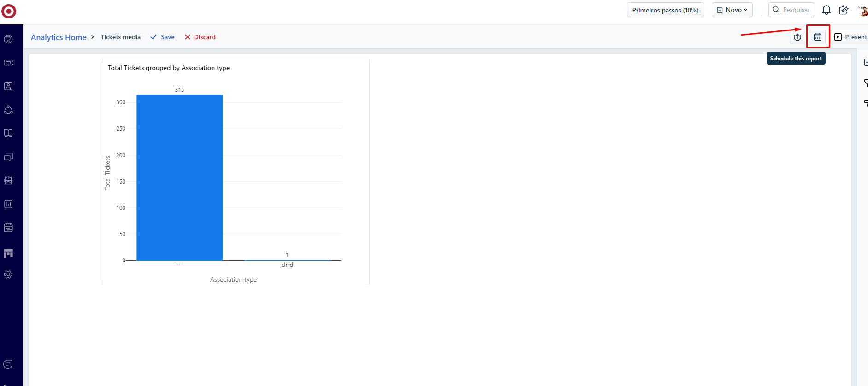Open the blocks app icon in sidebar

[x=8, y=253]
